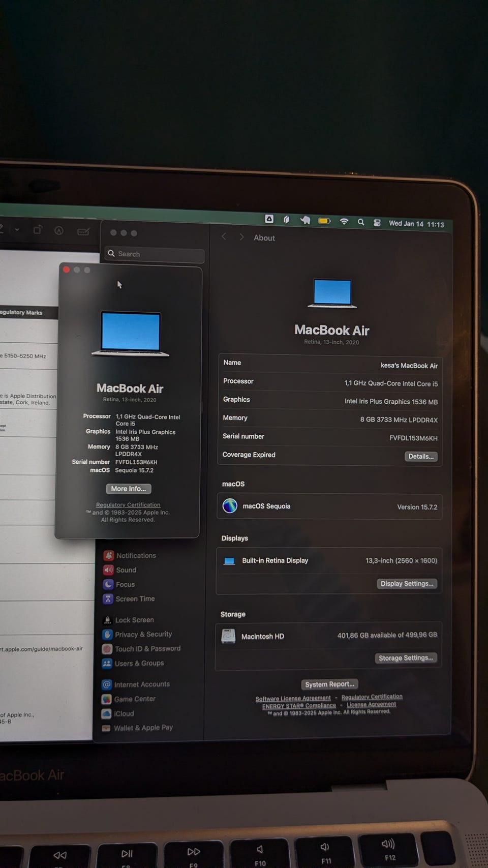Open Lock Screen settings
Screen dimensions: 488x868
tap(128, 620)
